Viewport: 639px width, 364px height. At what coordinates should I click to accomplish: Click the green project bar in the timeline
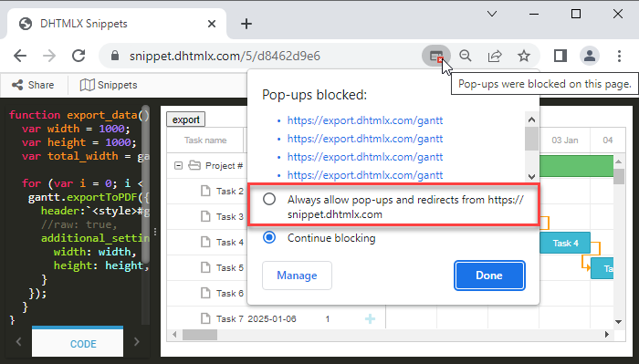[577, 166]
